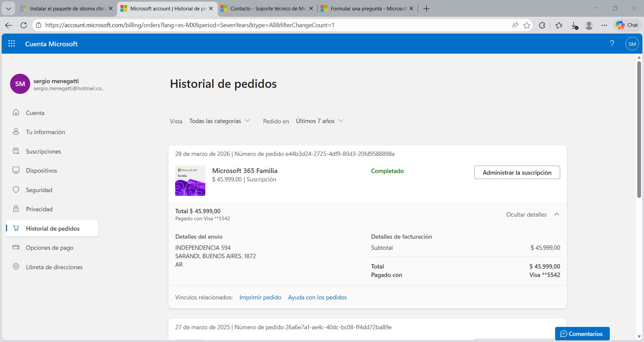Click the browser address bar URL
The image size is (644, 342).
(190, 25)
